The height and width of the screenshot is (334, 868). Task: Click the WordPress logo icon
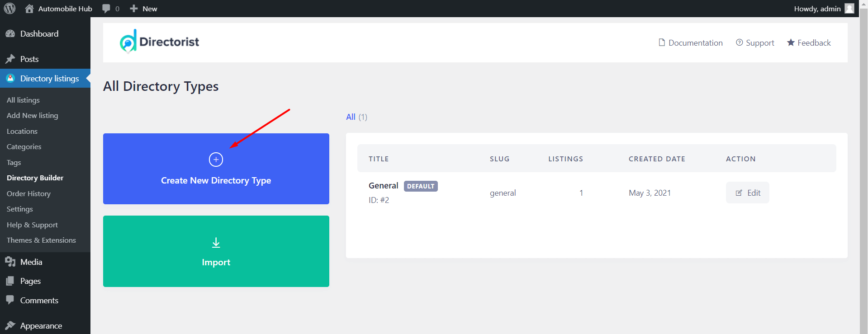[9, 9]
